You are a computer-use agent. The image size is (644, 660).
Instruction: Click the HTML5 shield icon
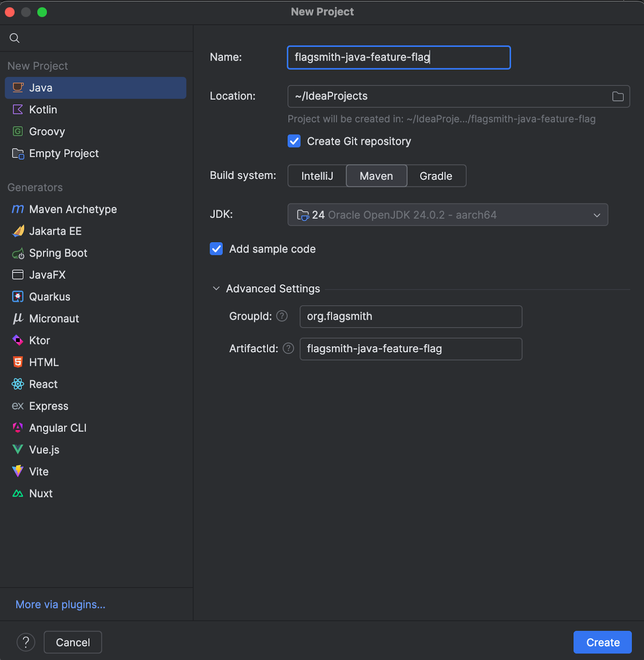click(18, 362)
